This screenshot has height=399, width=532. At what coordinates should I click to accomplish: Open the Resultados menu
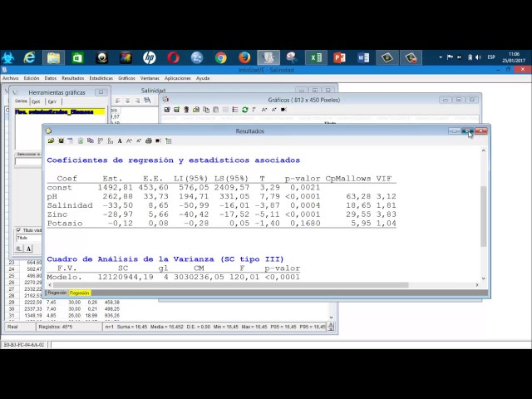point(72,78)
